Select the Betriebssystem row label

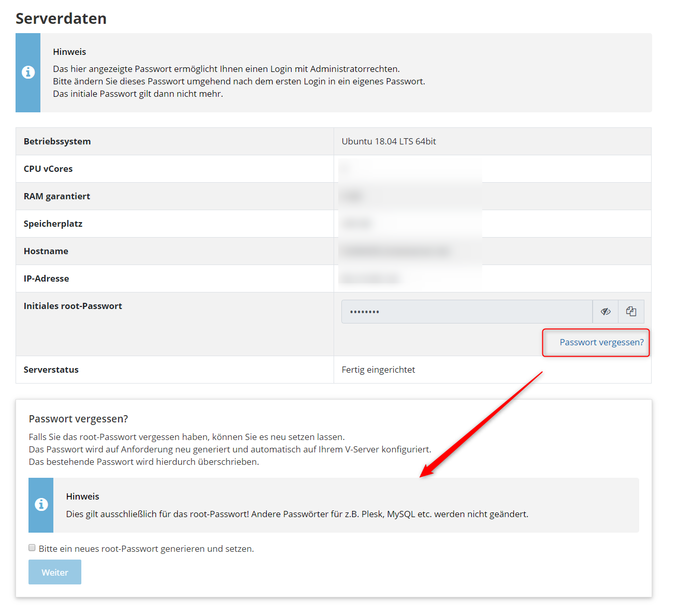click(57, 141)
